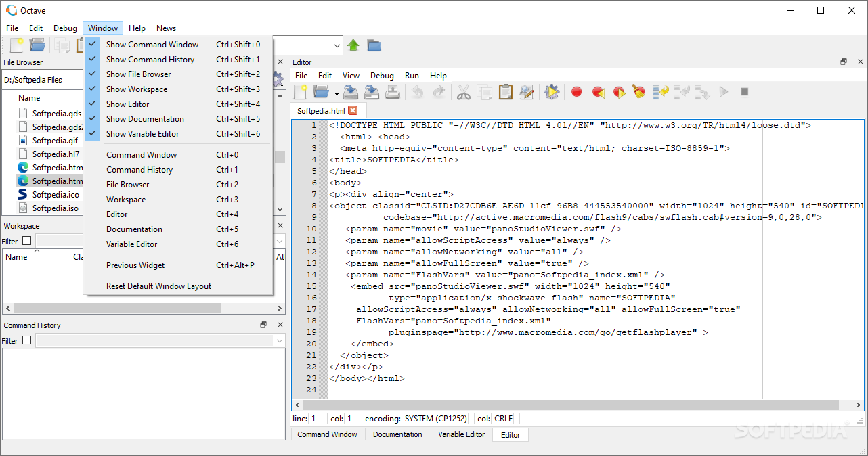Select Softpedia.gif in File Browser
Viewport: 868px width, 456px height.
[55, 140]
